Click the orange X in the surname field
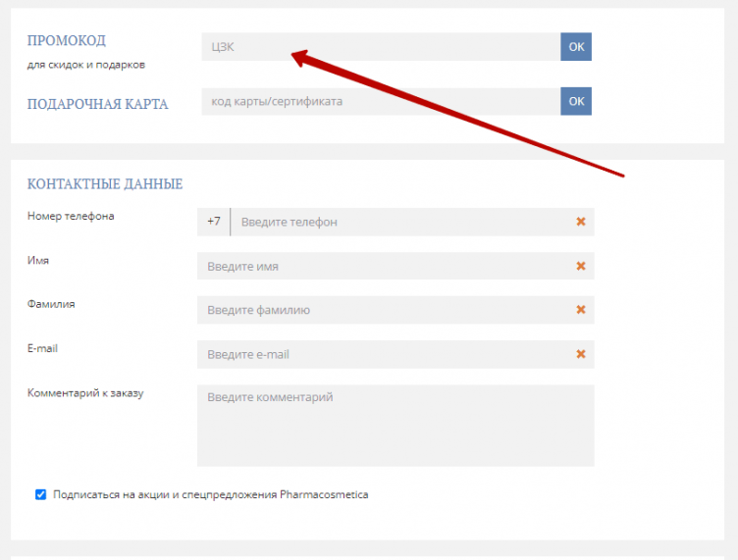This screenshot has height=560, width=738. (x=580, y=310)
